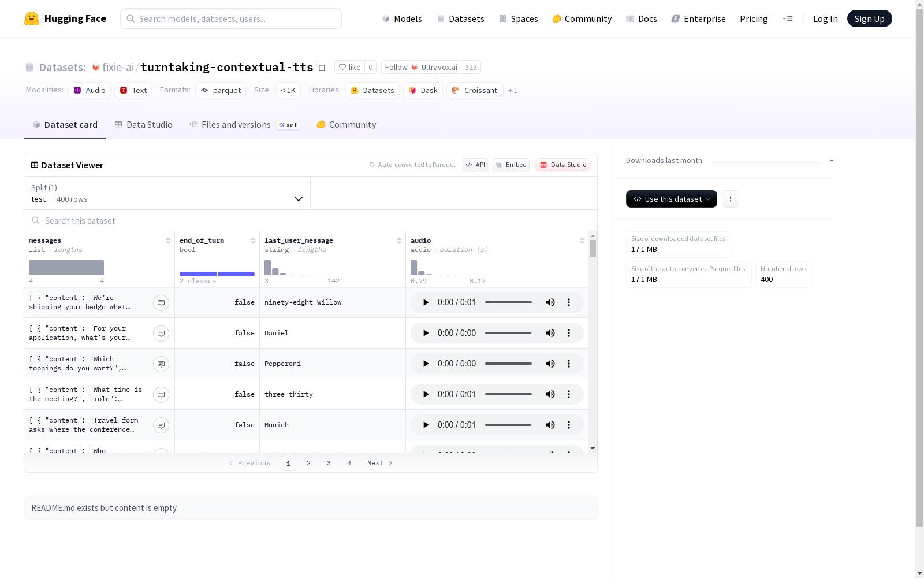The height and width of the screenshot is (578, 924).
Task: Open Models in top navigation
Action: [402, 18]
